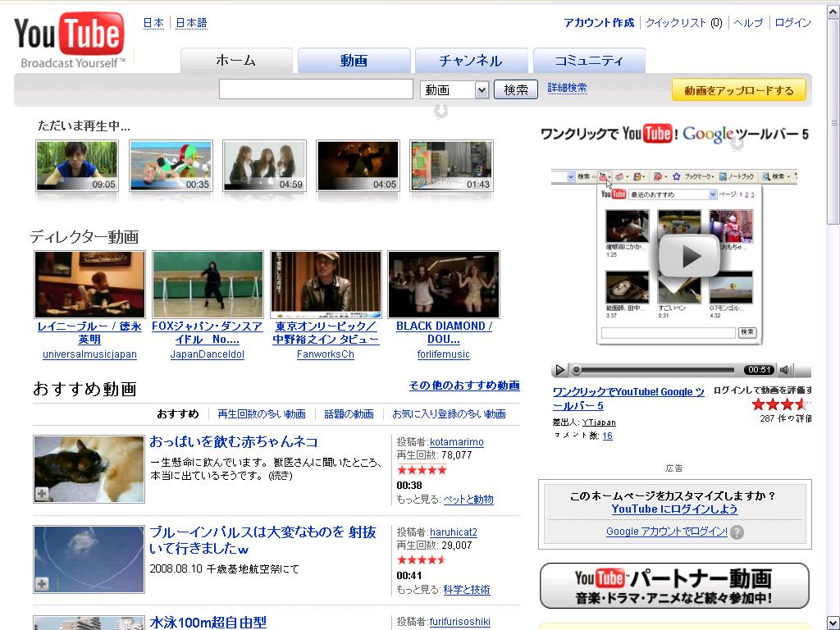
Task: Click Google アカウントでログイン link
Action: [x=666, y=532]
